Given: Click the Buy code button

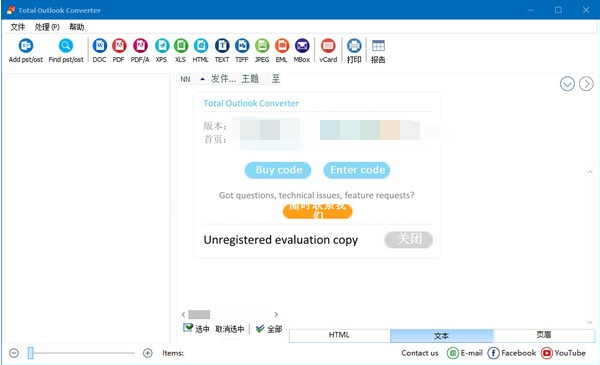Looking at the screenshot, I should (278, 170).
